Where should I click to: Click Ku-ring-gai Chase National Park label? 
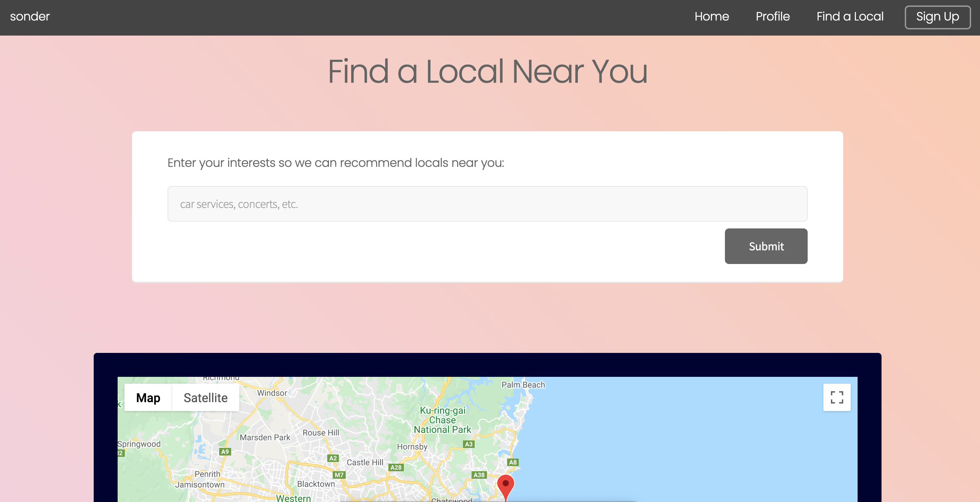pos(442,420)
